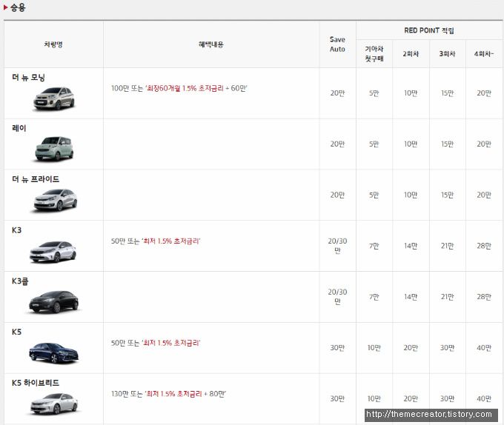Click the 더 뉴 모닝 첫구매 5만 cell
Screen dimensions: 504x425
point(374,93)
